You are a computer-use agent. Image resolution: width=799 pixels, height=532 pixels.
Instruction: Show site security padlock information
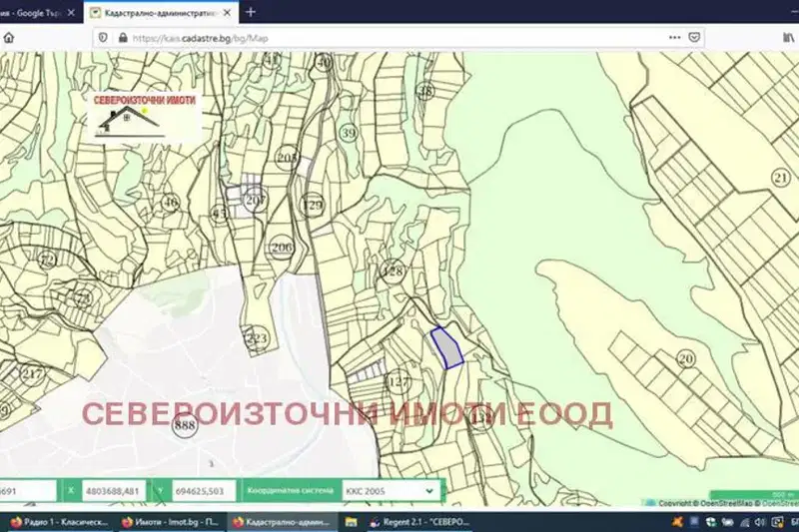[x=123, y=38]
